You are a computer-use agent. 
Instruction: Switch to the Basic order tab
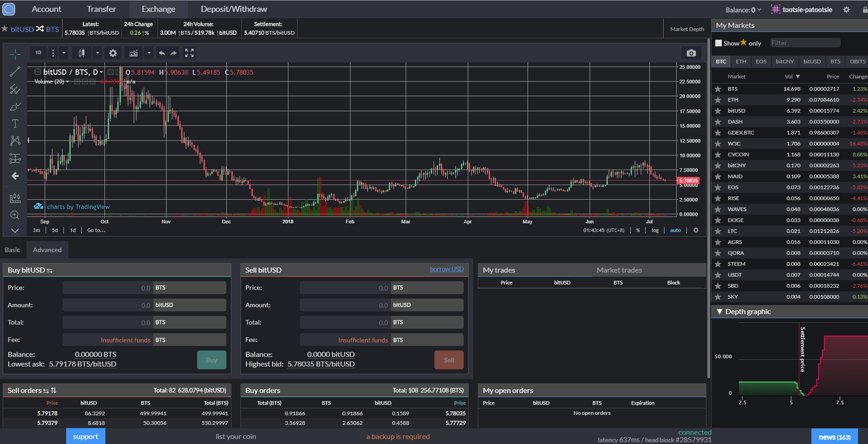(x=12, y=250)
